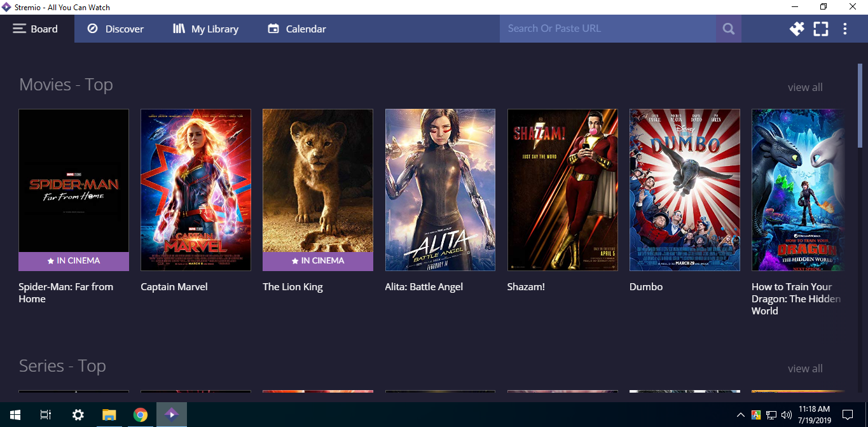Screen dimensions: 868x427
Task: Open the Dumbo movie poster
Action: pyautogui.click(x=685, y=190)
